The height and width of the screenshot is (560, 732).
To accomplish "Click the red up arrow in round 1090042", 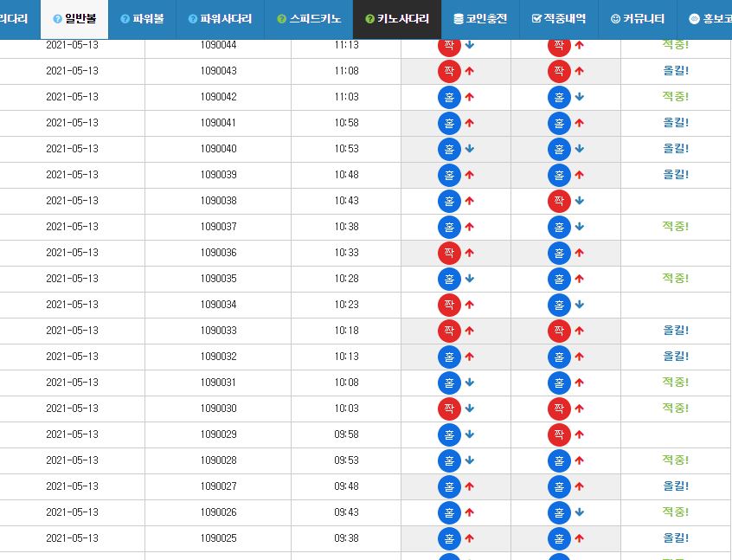I will coord(469,97).
